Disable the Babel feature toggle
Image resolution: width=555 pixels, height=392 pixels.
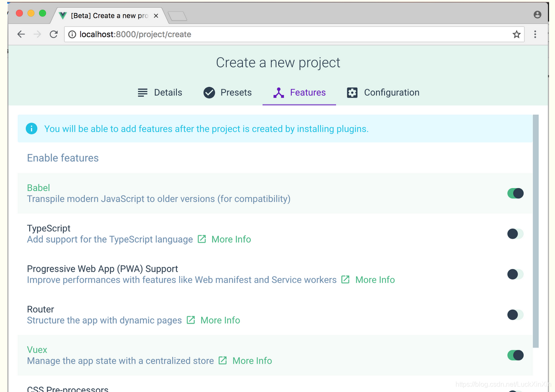516,193
